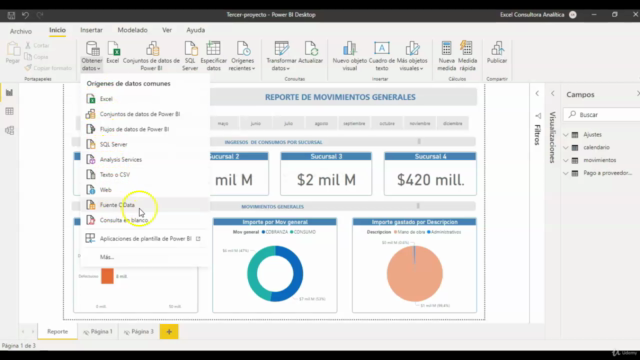Click the account avatar in the title bar
This screenshot has height=360, width=640.
[x=573, y=15]
